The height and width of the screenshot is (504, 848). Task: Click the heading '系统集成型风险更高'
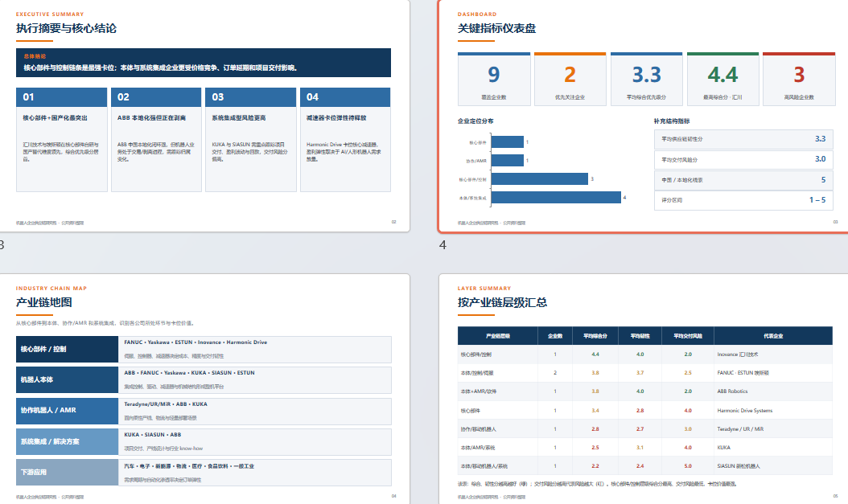(238, 118)
